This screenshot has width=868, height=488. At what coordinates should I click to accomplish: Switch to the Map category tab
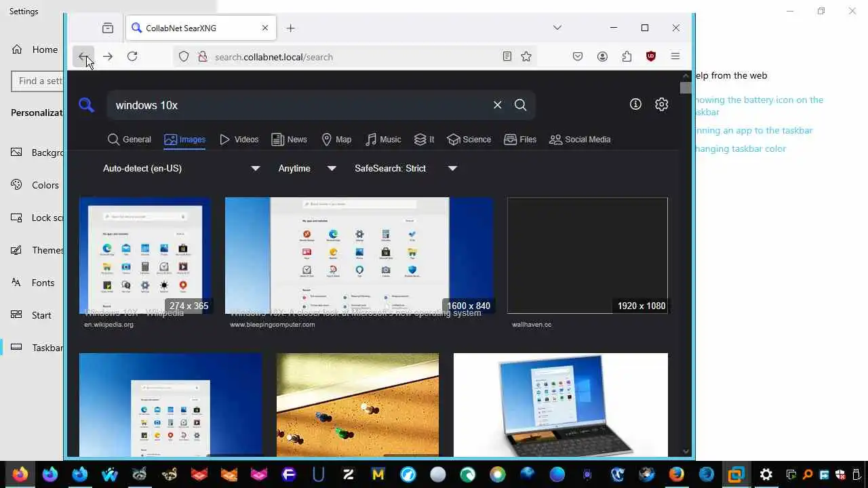pyautogui.click(x=336, y=140)
